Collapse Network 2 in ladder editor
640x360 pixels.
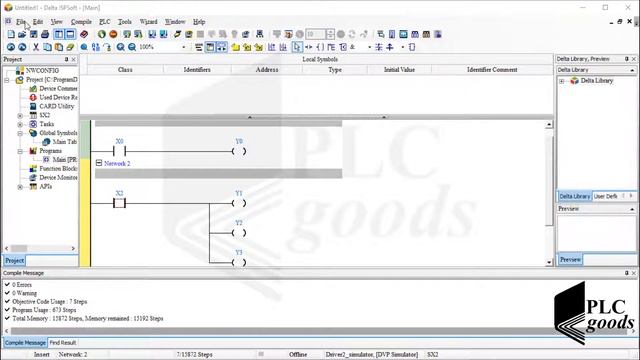[x=99, y=163]
